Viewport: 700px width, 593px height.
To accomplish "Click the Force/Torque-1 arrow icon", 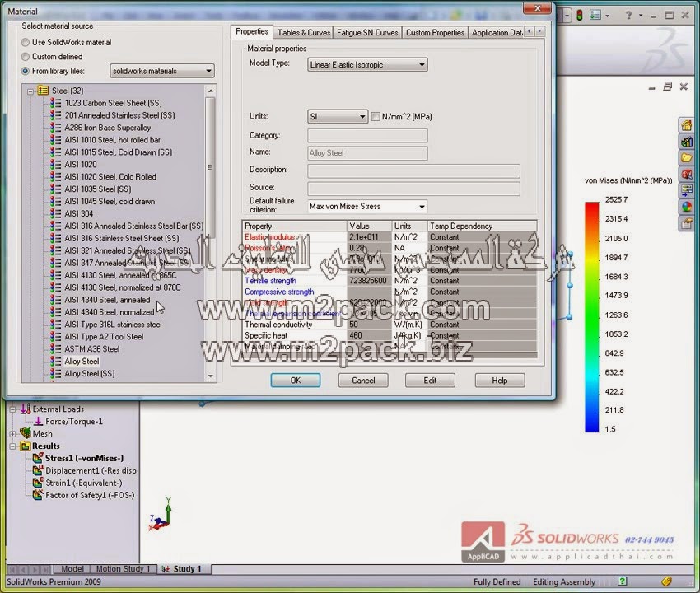I will tap(39, 421).
